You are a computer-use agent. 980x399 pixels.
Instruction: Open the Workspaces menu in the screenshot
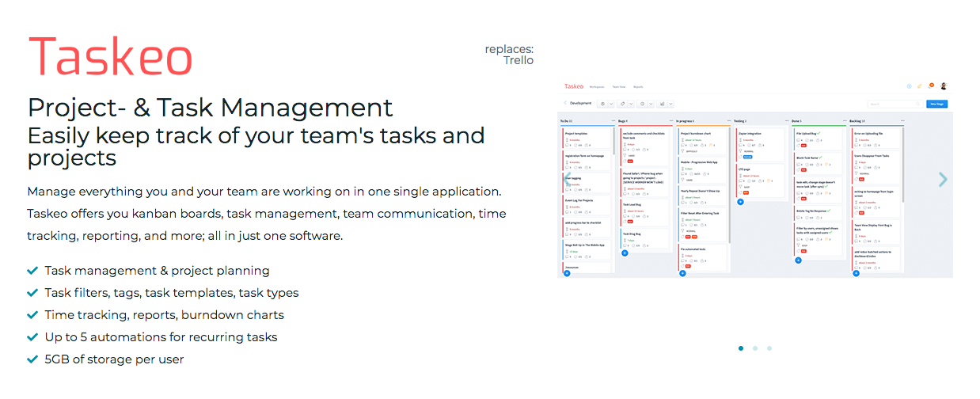[597, 87]
